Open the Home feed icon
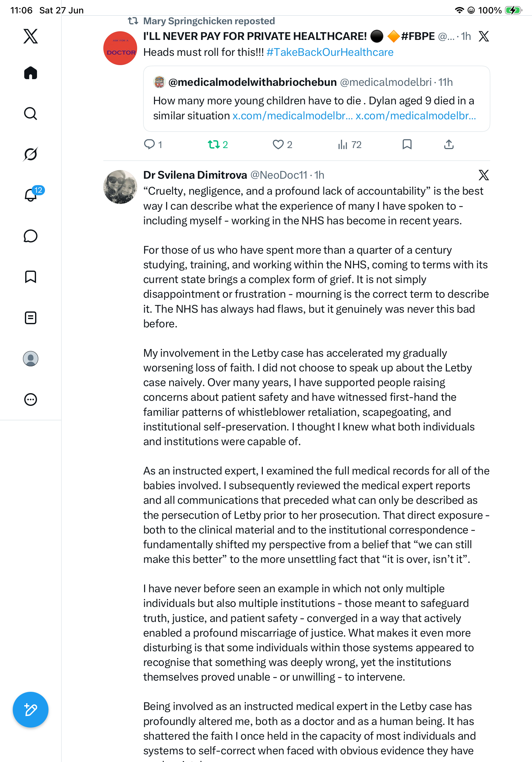This screenshot has height=762, width=532. (31, 73)
